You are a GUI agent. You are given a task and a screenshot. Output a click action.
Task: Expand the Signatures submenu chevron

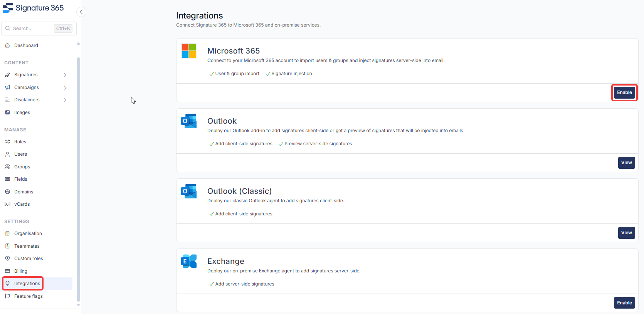click(65, 75)
